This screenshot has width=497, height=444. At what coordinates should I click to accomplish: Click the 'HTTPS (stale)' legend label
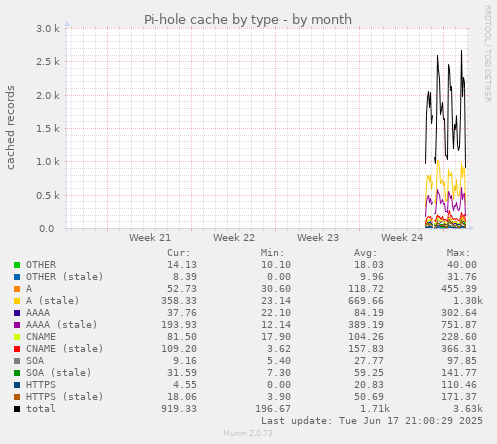point(65,397)
